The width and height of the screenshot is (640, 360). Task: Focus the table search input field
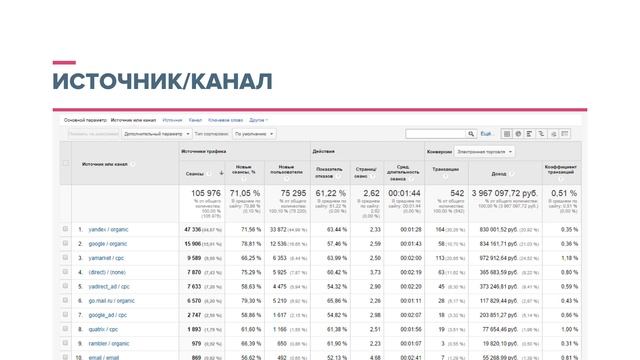coord(436,134)
